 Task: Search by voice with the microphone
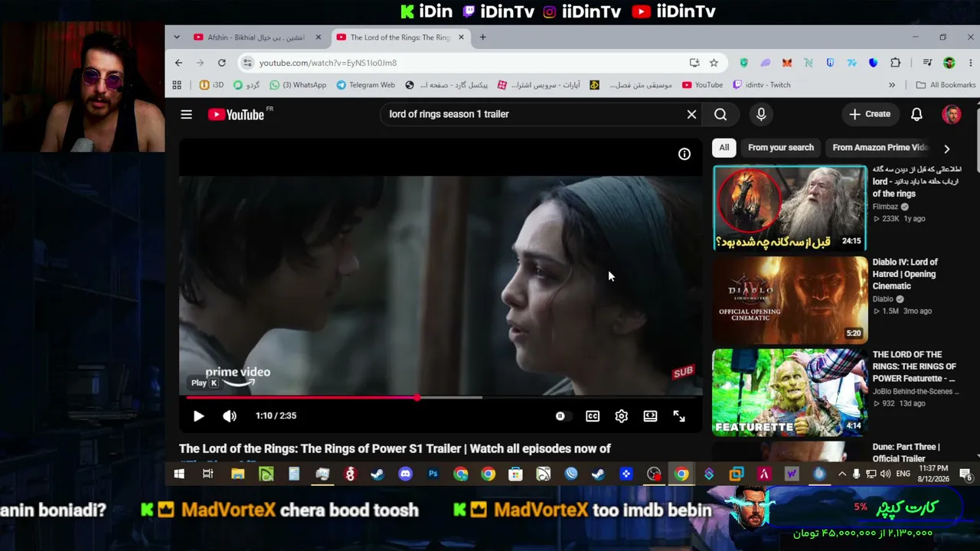click(x=761, y=115)
